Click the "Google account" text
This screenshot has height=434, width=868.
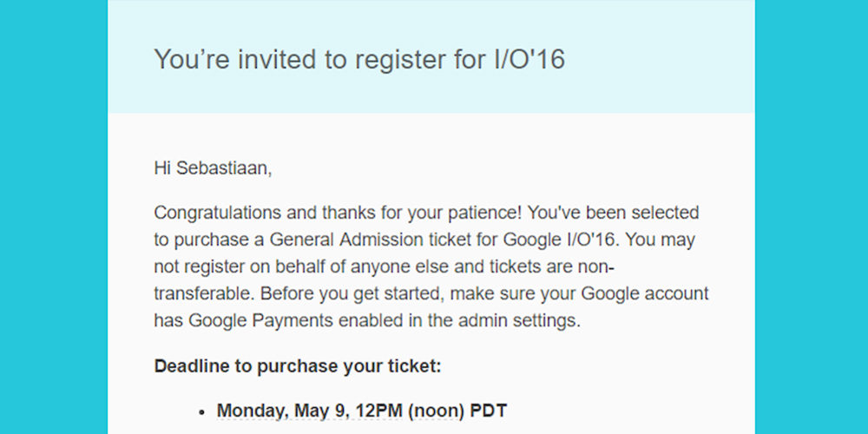pos(641,293)
